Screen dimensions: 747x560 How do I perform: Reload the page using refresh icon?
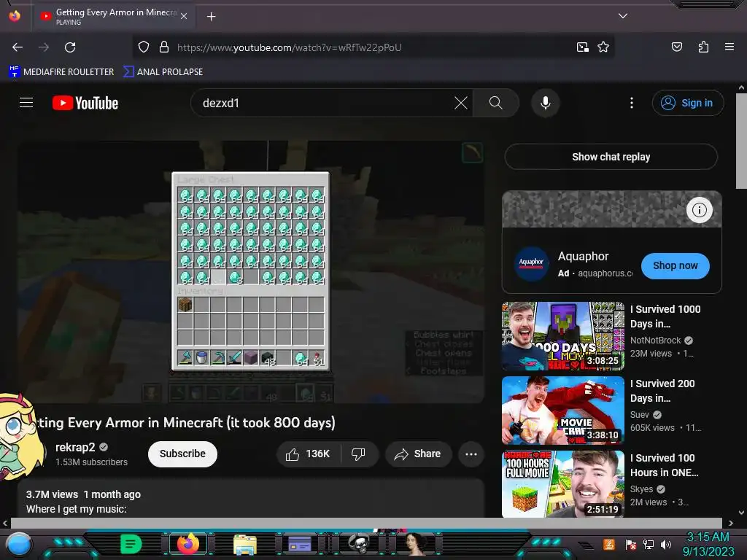click(70, 47)
